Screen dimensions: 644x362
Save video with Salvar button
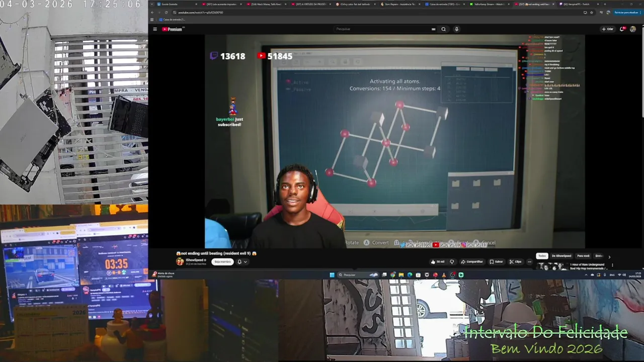pos(497,262)
